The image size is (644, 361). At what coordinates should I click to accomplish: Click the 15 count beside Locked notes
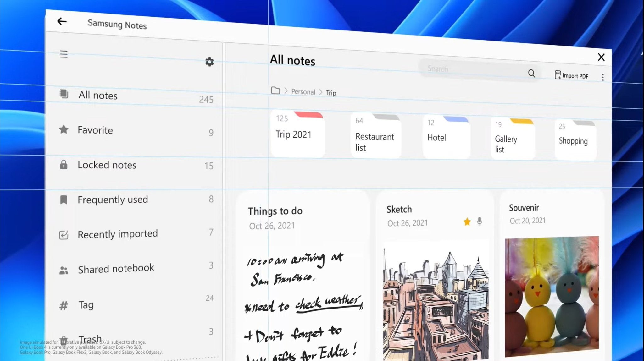tap(209, 166)
